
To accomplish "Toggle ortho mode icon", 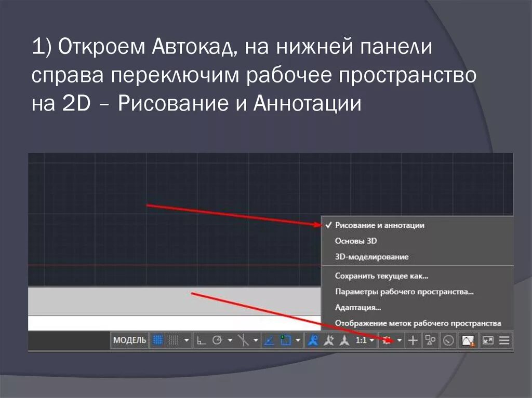I will click(202, 340).
